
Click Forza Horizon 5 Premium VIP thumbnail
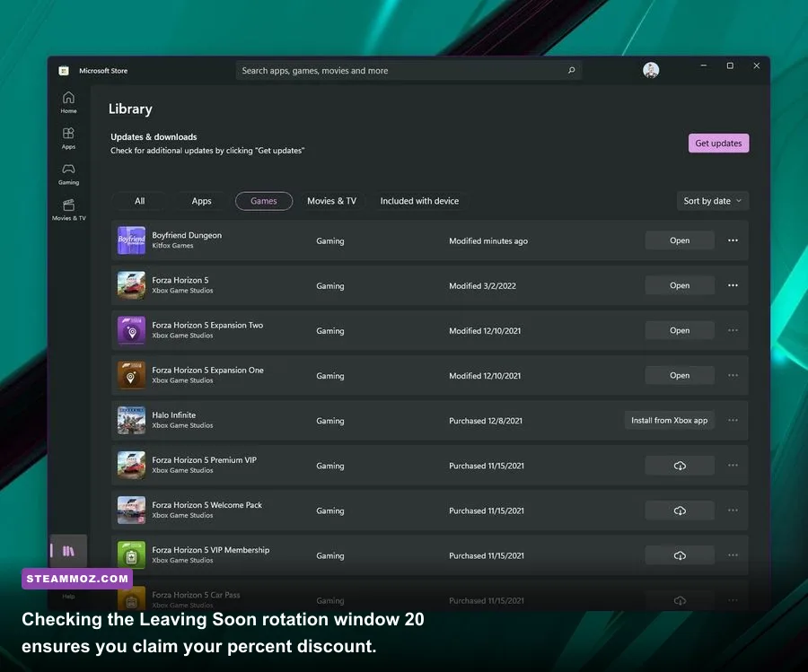click(131, 465)
